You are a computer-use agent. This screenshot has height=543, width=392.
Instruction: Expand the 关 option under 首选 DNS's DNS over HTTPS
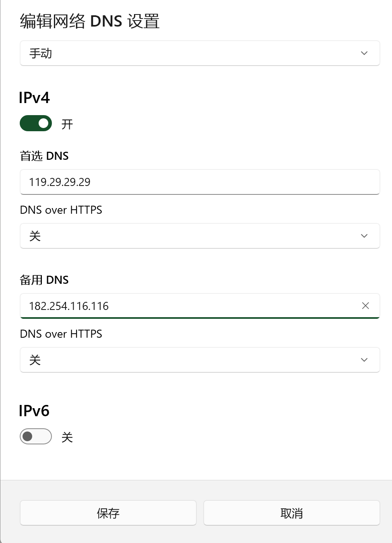[200, 236]
